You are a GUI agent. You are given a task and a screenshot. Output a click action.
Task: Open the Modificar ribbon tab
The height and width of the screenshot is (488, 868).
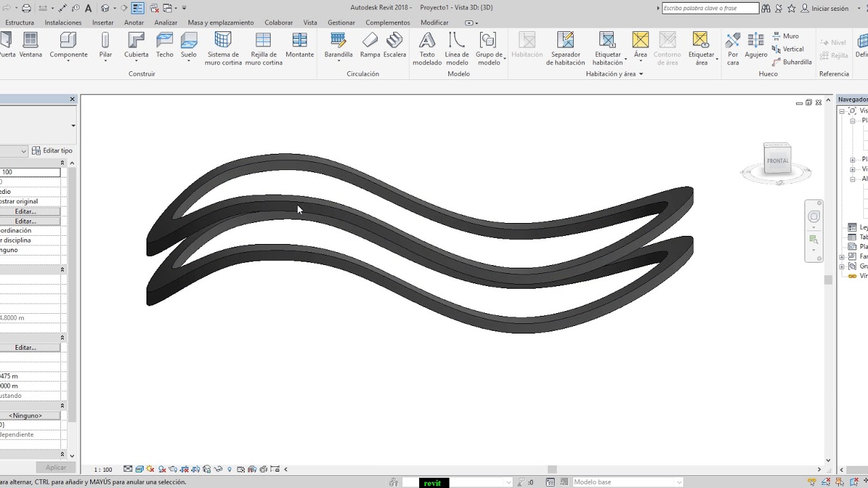(x=435, y=22)
